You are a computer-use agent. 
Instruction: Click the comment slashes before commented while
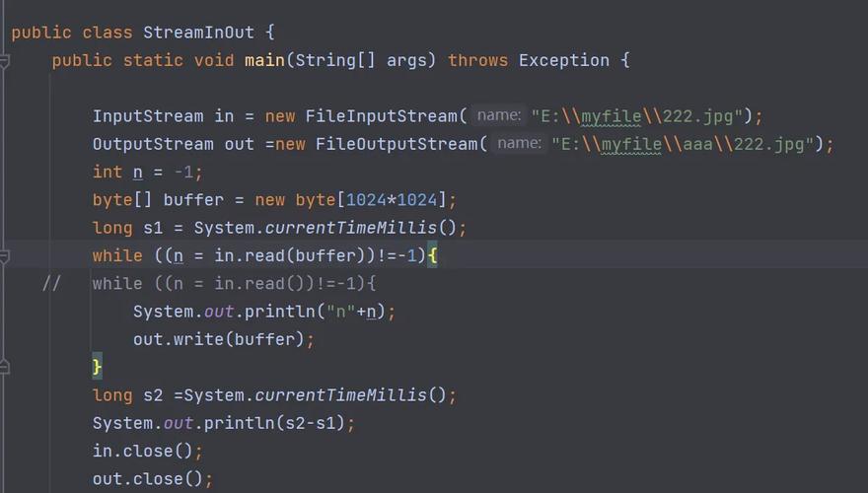(x=51, y=284)
